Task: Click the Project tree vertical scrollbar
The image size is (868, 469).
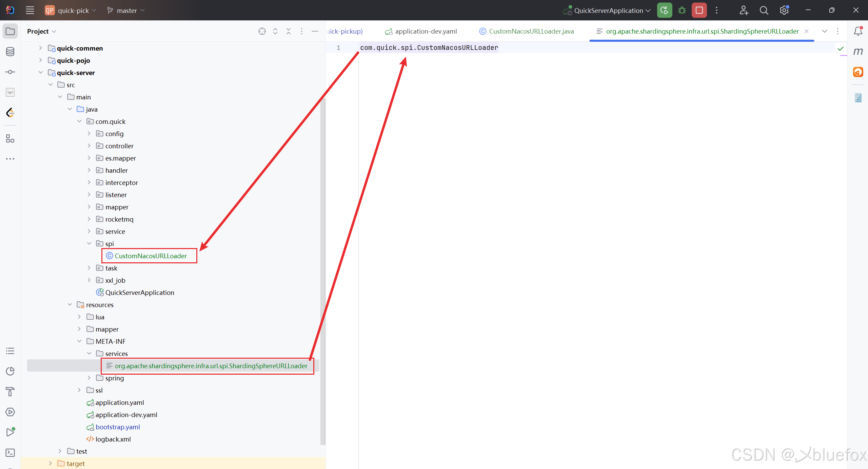Action: tap(322, 271)
